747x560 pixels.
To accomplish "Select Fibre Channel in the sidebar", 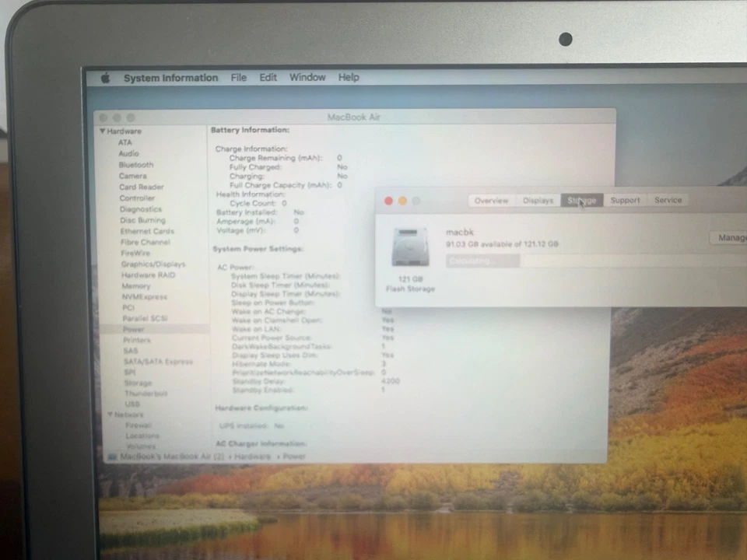I will coord(145,242).
